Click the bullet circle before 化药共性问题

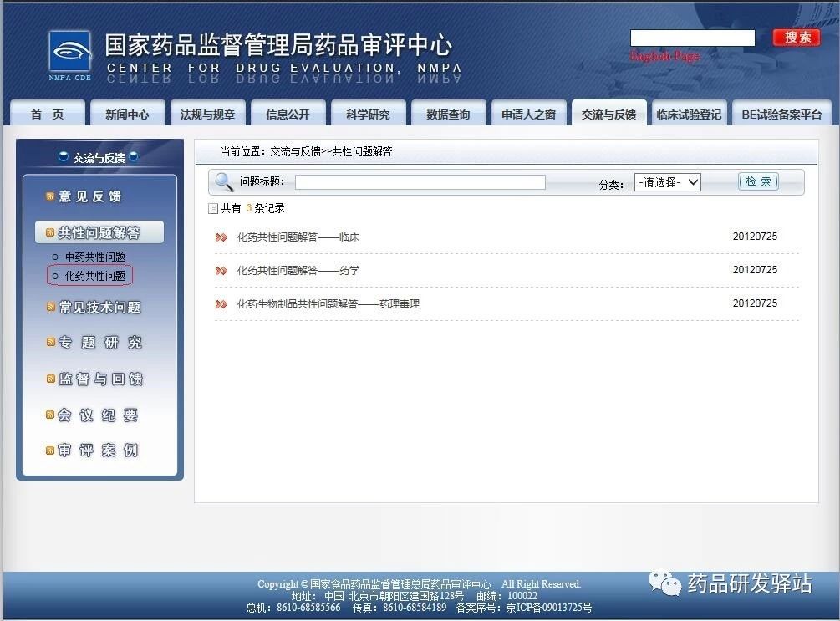(55, 277)
